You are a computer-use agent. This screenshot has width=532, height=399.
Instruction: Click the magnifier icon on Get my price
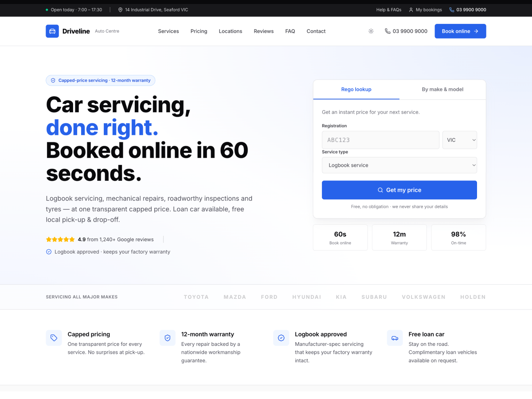380,190
